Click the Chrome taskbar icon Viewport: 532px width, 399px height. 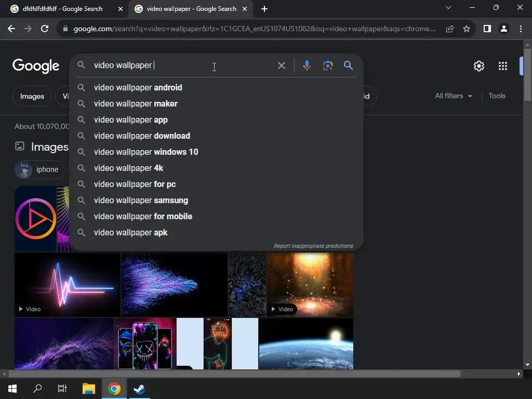click(114, 389)
